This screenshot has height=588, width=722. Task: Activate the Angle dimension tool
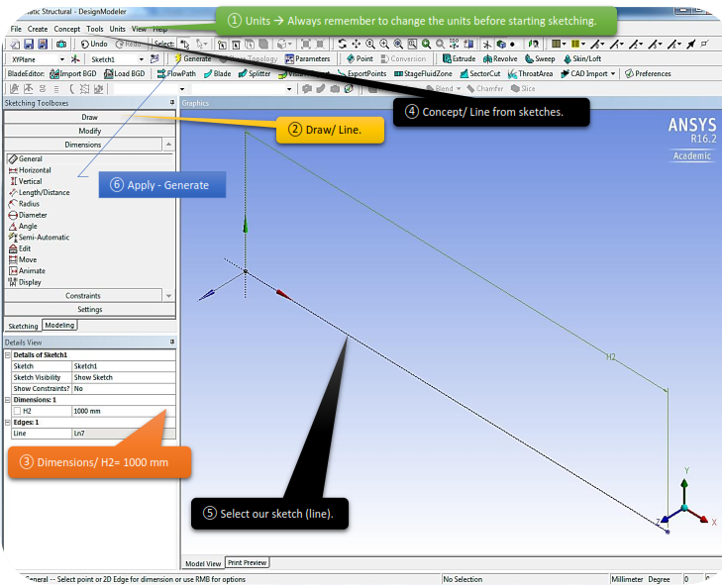[x=28, y=226]
